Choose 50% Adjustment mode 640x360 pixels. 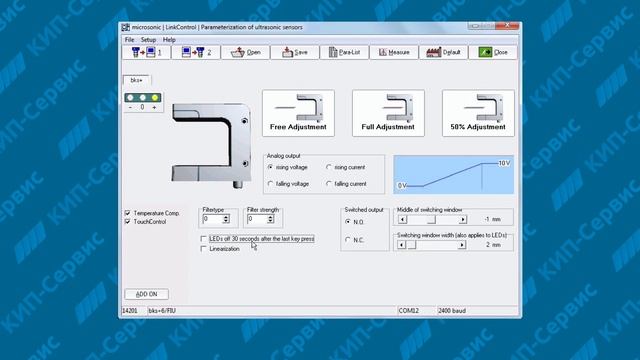[478, 113]
